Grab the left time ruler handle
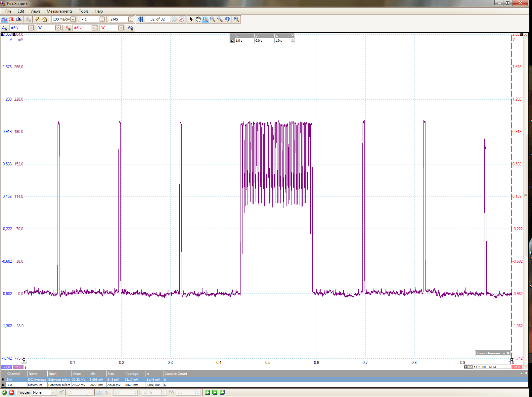Image resolution: width=532 pixels, height=397 pixels. (24, 359)
